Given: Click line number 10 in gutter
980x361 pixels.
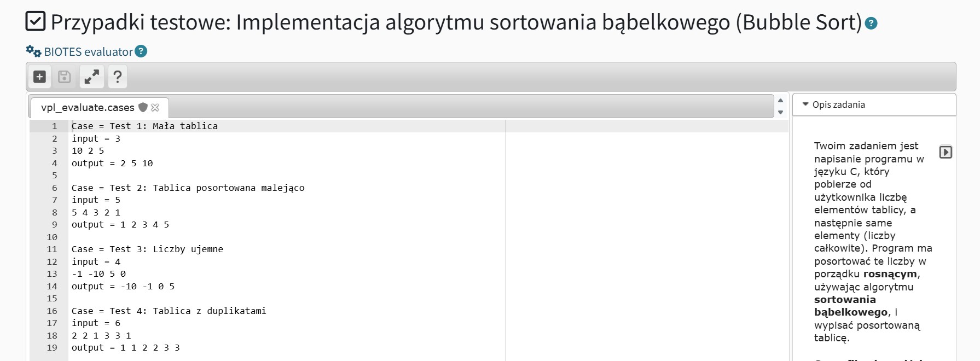Looking at the screenshot, I should click(x=52, y=237).
